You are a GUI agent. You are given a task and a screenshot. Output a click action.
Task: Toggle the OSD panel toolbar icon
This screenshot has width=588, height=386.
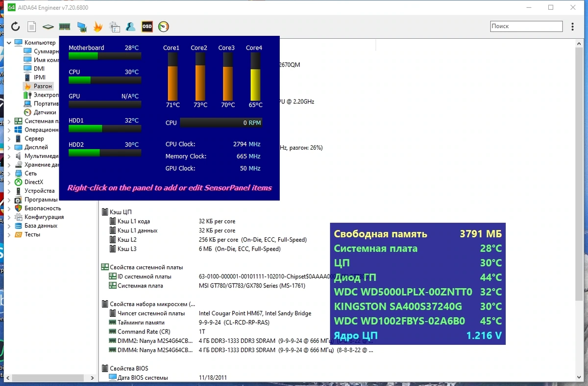(x=147, y=26)
